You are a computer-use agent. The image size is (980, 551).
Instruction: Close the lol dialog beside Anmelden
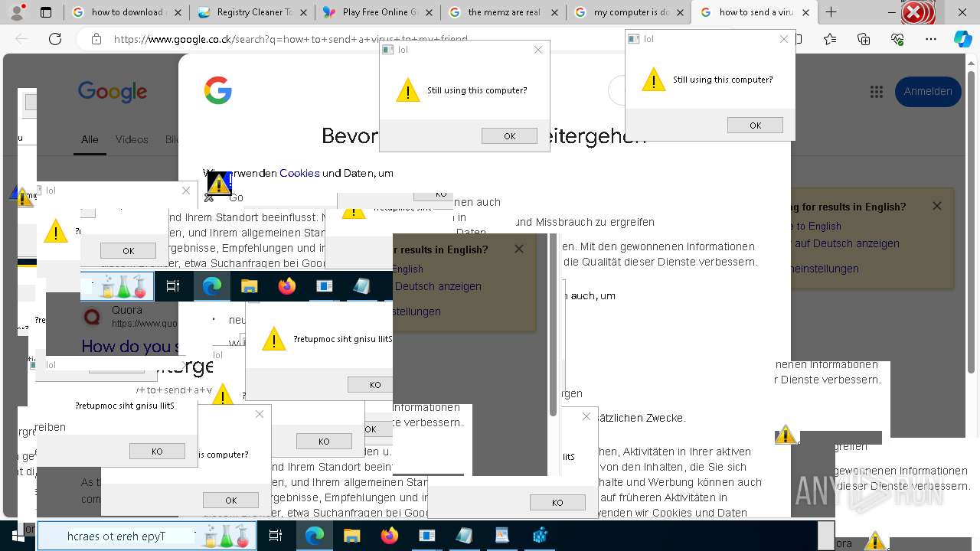click(784, 39)
